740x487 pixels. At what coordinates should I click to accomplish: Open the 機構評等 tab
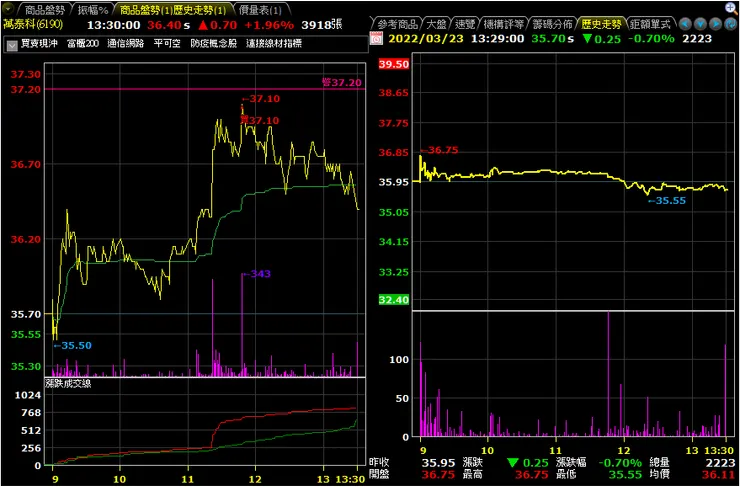click(504, 24)
